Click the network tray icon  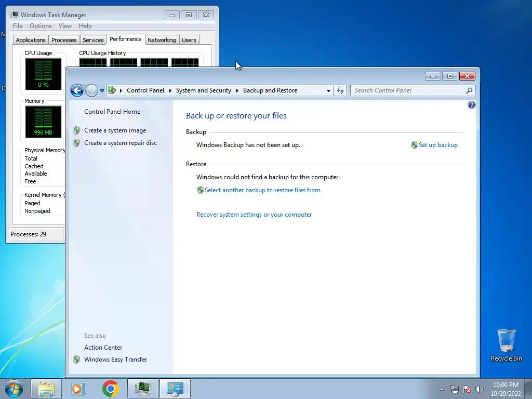point(454,389)
